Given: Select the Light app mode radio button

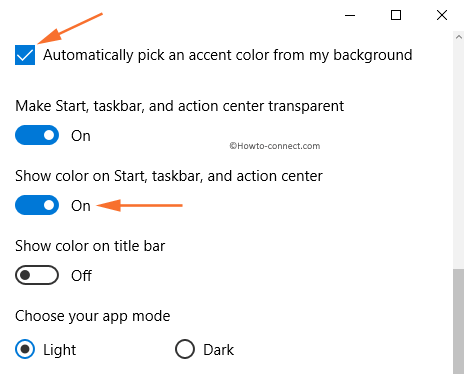Looking at the screenshot, I should 25,349.
